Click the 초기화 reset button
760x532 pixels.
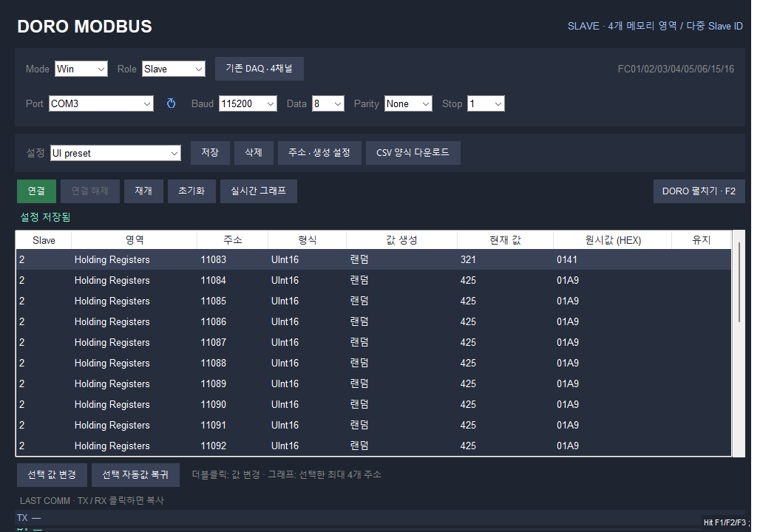point(191,191)
